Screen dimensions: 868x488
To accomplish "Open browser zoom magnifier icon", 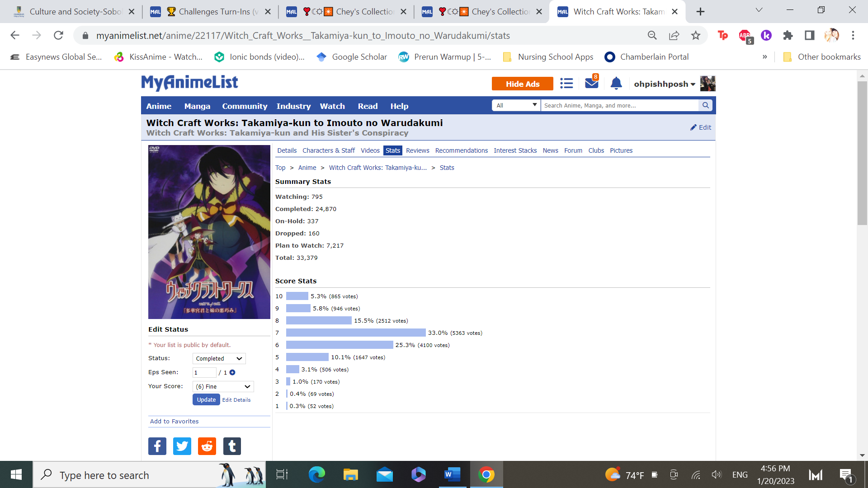I will click(652, 35).
